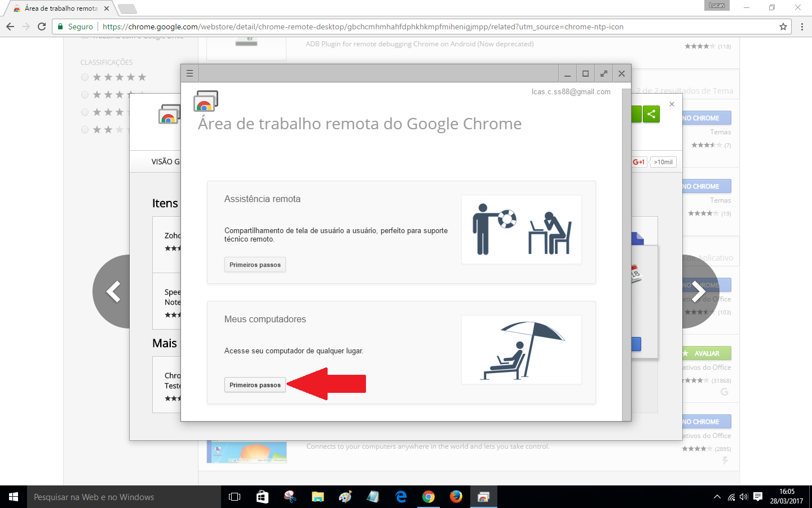Open the Action Center notifications icon
The width and height of the screenshot is (812, 508).
click(758, 497)
